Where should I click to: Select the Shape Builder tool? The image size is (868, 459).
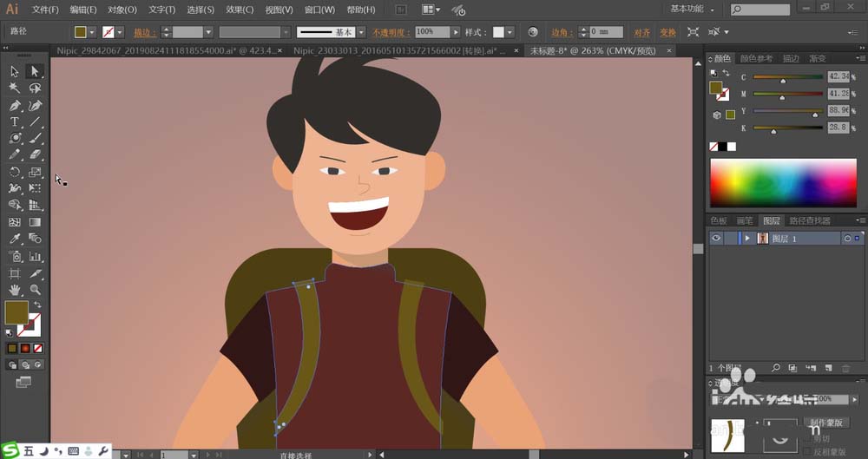(15, 205)
